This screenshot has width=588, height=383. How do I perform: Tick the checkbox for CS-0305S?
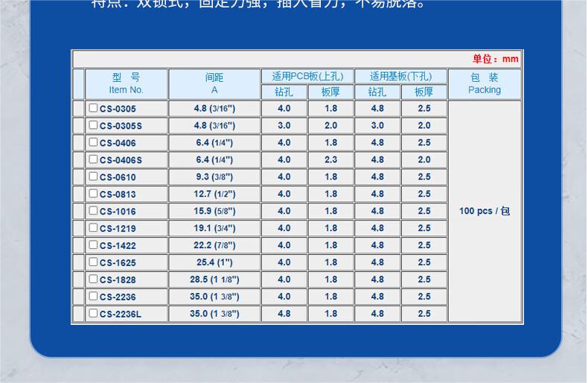[x=93, y=125]
